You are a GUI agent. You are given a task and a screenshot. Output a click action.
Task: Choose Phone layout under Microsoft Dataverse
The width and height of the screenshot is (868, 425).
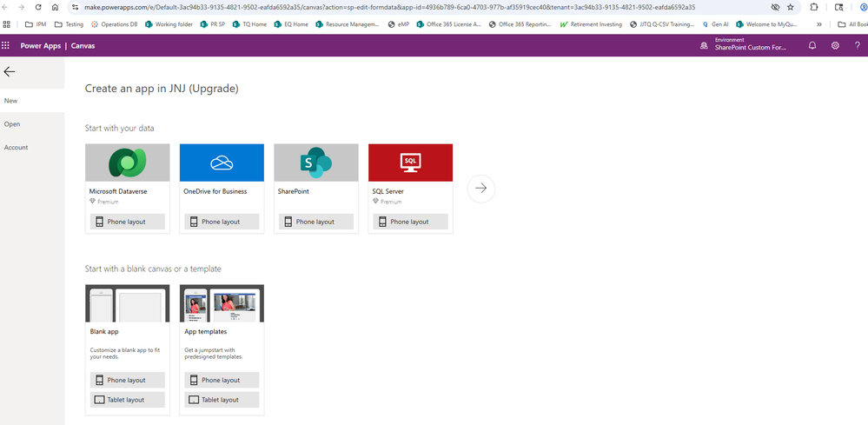128,222
